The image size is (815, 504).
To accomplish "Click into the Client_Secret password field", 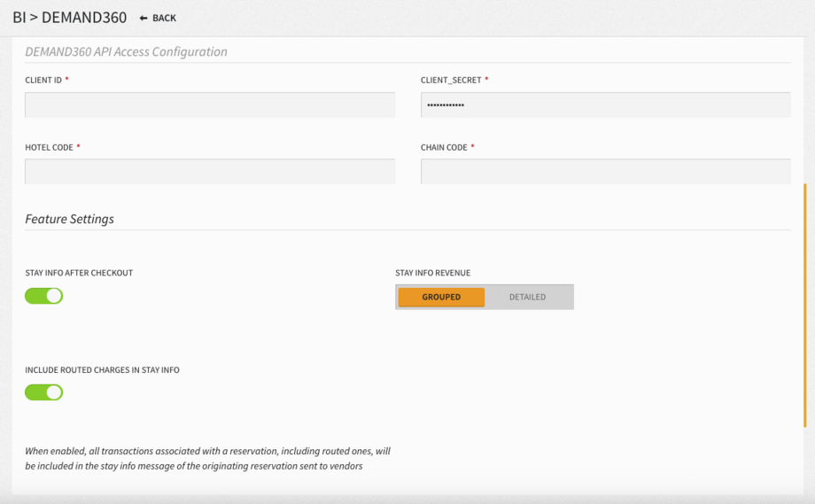I will [606, 105].
